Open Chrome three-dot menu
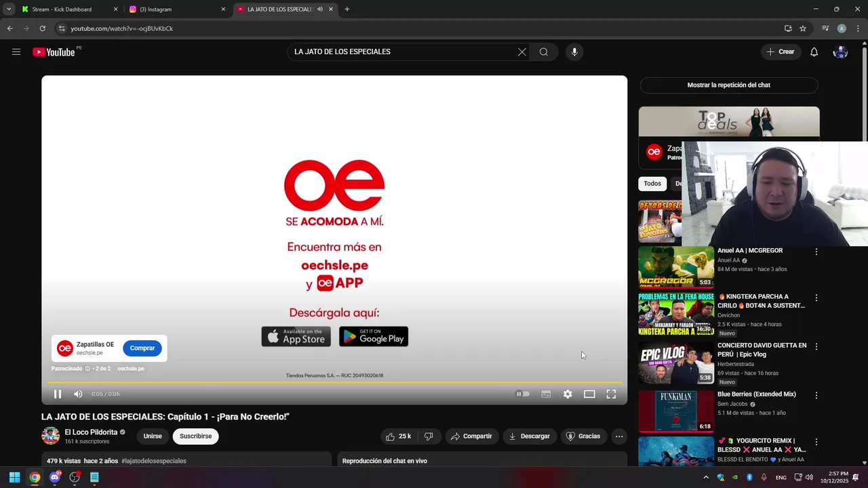Viewport: 868px width, 488px height. (859, 28)
